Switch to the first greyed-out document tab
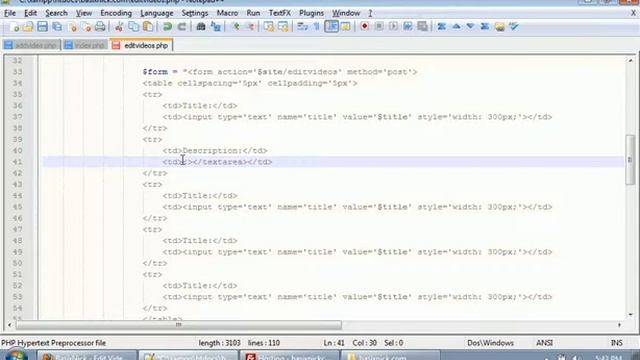The width and height of the screenshot is (640, 360). [31, 45]
